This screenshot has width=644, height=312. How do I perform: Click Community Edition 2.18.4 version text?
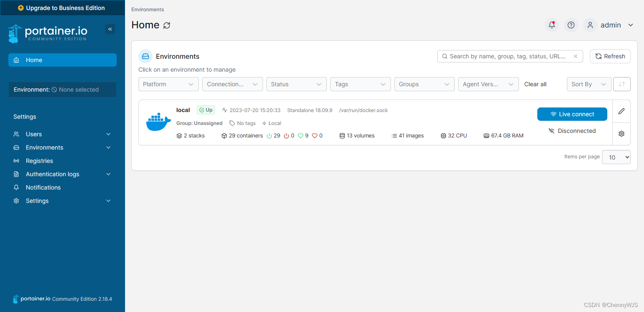pos(82,299)
